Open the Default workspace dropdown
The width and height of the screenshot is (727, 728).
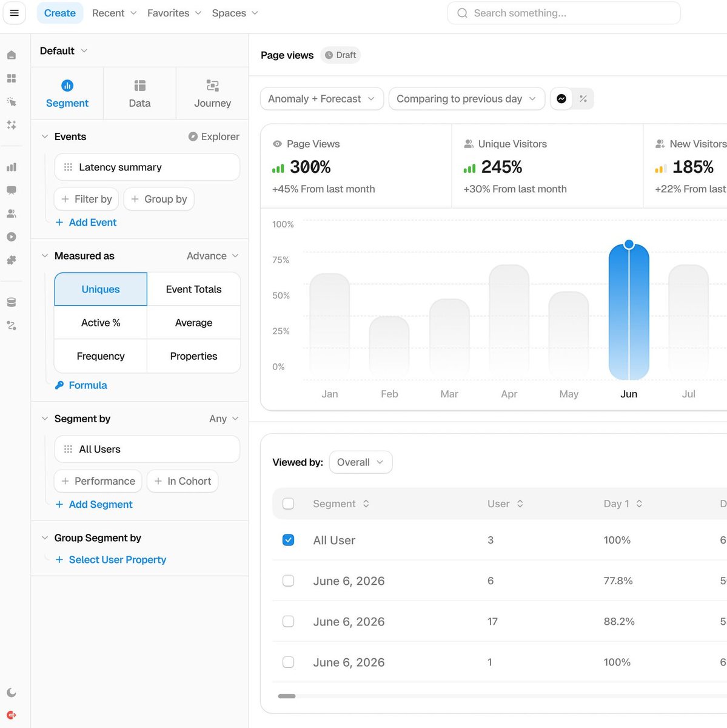tap(64, 51)
